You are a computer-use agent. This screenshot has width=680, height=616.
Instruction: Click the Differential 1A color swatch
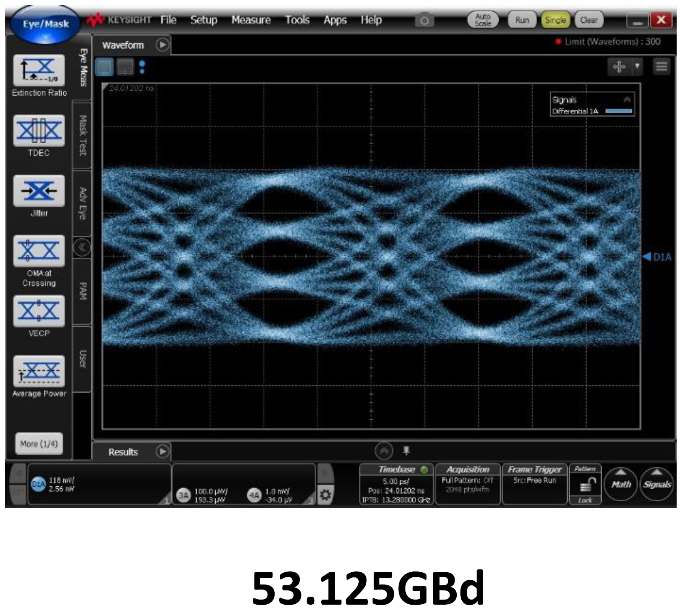click(x=618, y=111)
